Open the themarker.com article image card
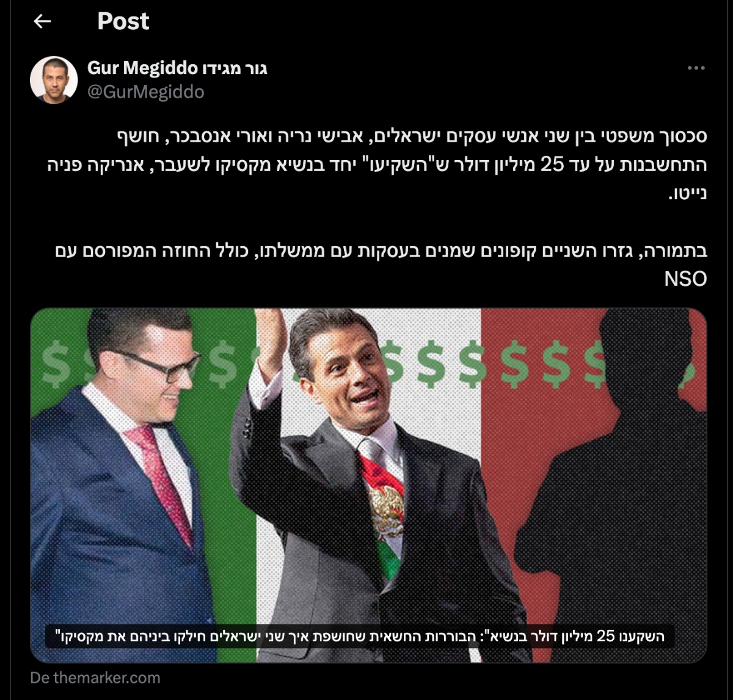Image resolution: width=733 pixels, height=700 pixels. click(x=368, y=486)
